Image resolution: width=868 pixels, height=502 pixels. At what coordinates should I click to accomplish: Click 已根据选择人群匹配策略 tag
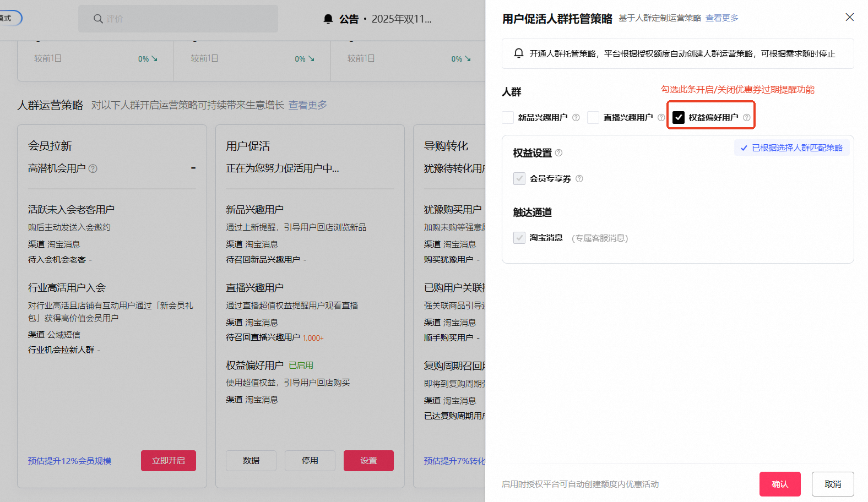[x=792, y=148]
